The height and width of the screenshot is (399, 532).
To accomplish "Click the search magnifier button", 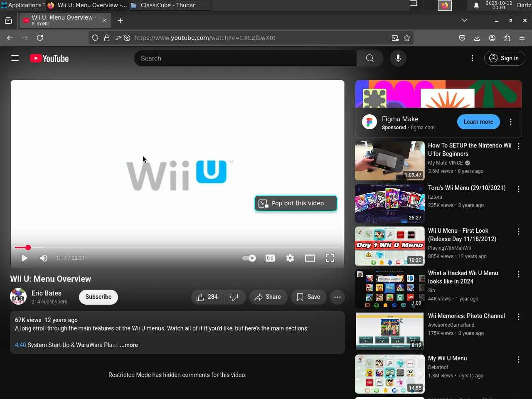I will pyautogui.click(x=369, y=58).
